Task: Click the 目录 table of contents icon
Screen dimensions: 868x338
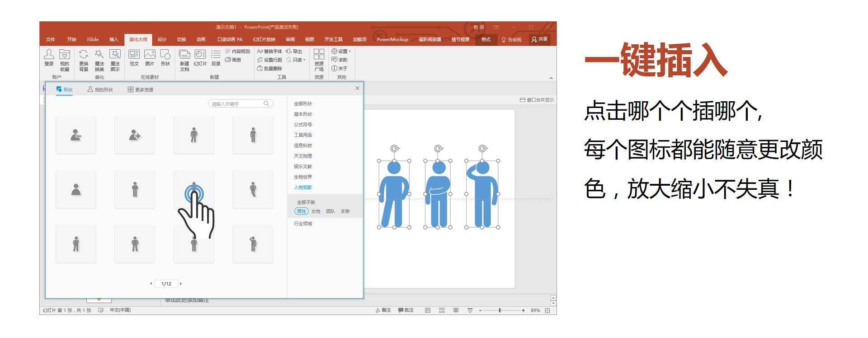Action: point(216,58)
